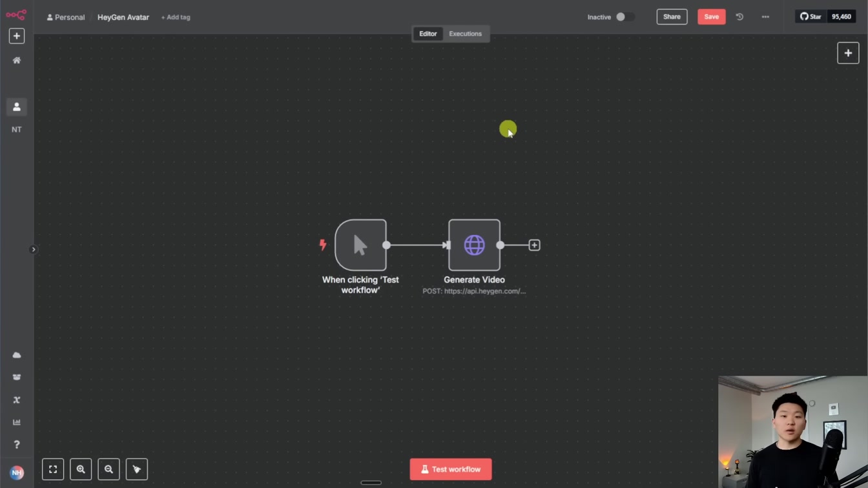Select the Generate Video HTTP node

[474, 245]
